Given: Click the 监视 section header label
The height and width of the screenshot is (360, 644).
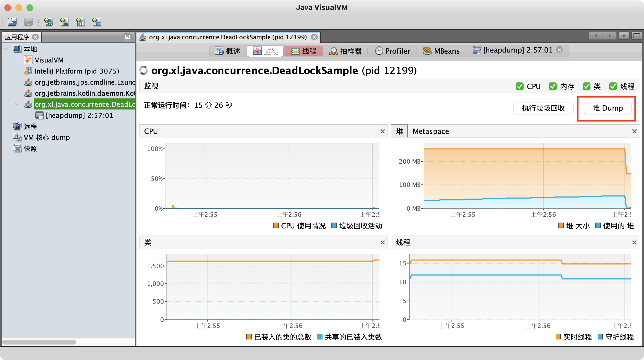Looking at the screenshot, I should pos(151,86).
